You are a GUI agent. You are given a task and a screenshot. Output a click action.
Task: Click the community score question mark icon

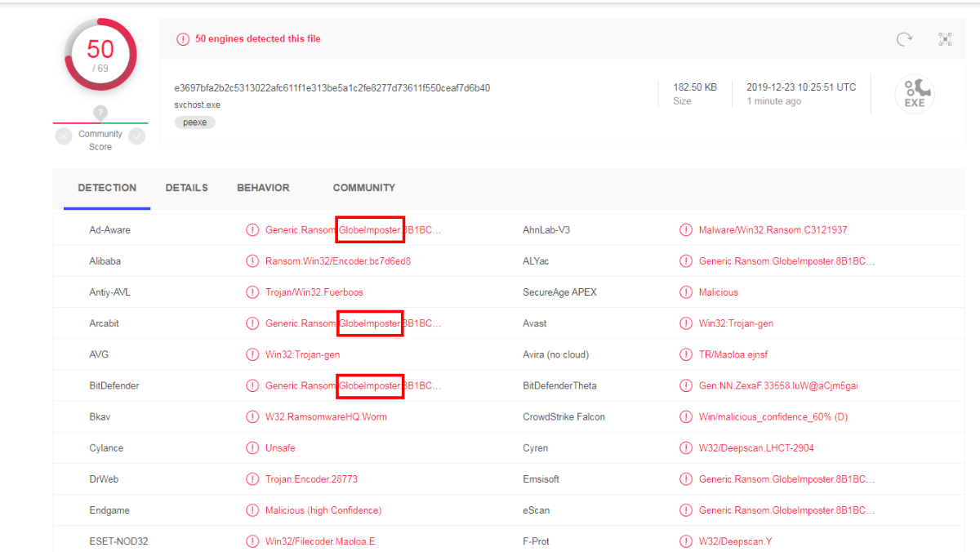tap(100, 113)
